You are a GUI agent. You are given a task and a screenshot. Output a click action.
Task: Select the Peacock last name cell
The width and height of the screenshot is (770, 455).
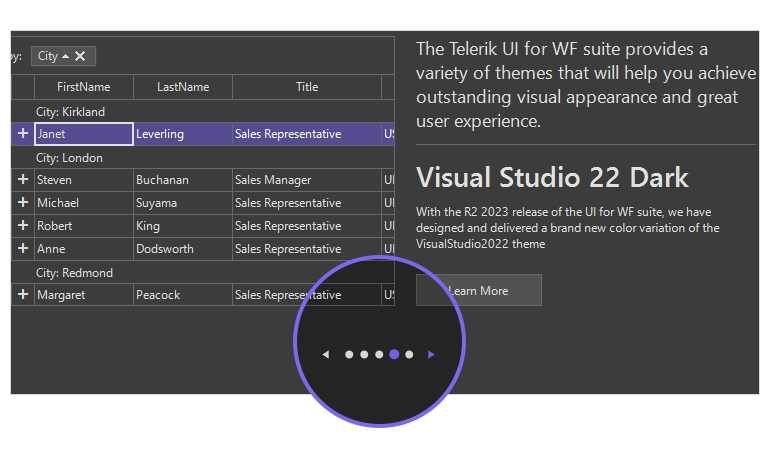coord(183,295)
